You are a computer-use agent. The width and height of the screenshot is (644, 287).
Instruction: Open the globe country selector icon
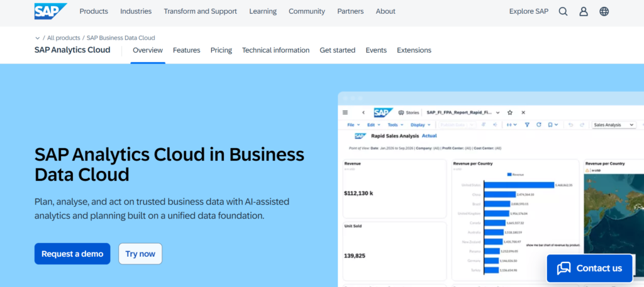click(604, 11)
